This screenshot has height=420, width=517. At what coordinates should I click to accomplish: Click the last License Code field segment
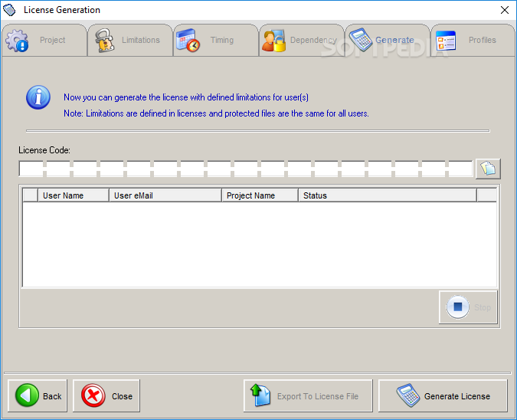click(x=460, y=169)
